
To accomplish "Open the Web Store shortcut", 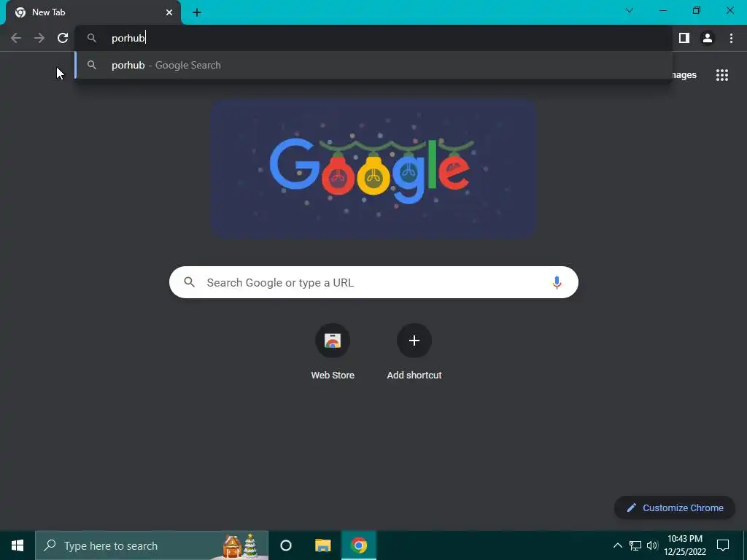I will (333, 351).
